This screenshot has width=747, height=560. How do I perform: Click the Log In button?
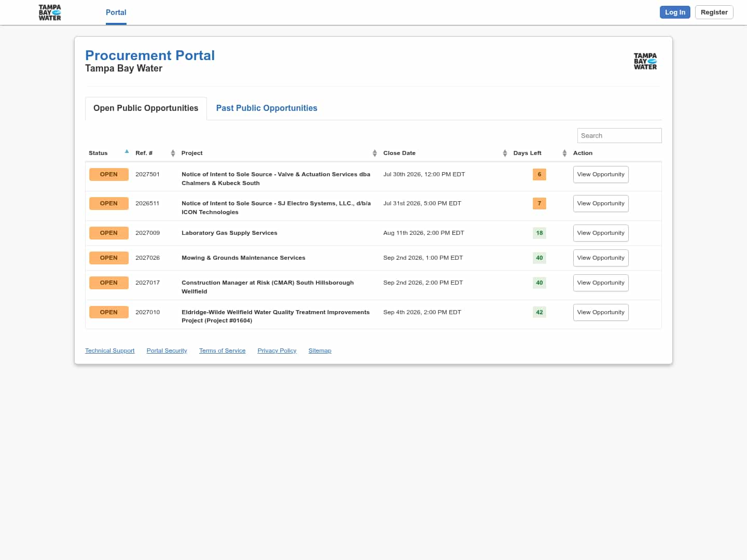[x=675, y=12]
